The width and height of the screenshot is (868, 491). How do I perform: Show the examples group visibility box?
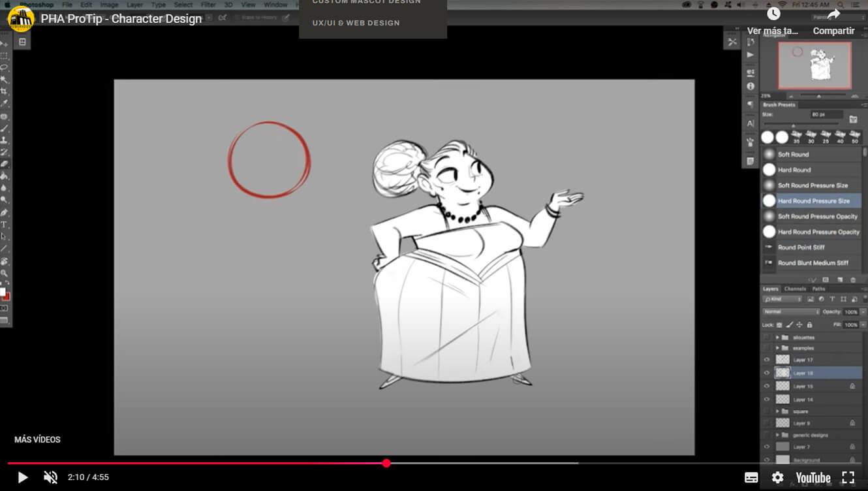(767, 348)
